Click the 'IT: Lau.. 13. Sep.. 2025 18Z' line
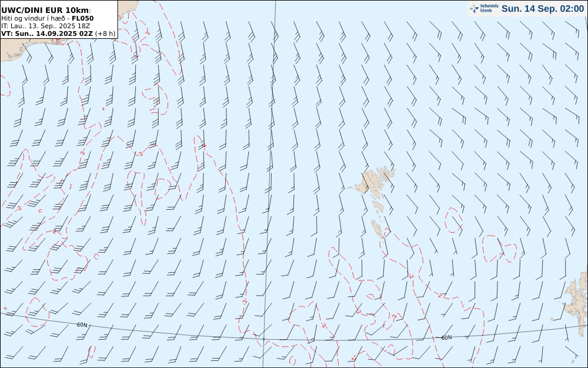Viewport: 588px width, 368px height. [x=45, y=26]
